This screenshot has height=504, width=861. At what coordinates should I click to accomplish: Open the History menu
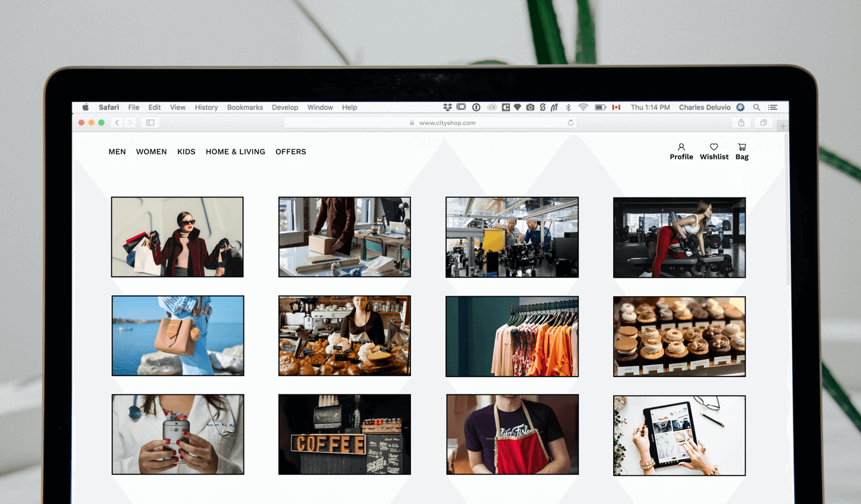click(x=206, y=107)
